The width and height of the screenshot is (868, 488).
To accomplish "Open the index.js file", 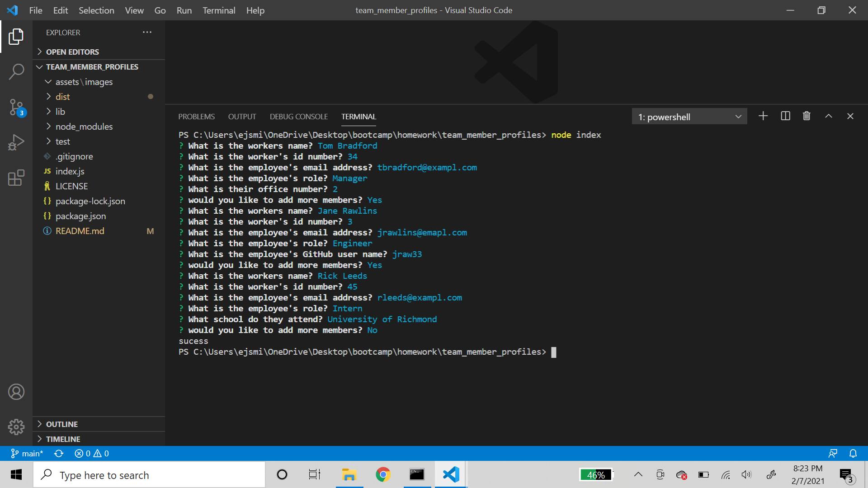I will [x=70, y=171].
